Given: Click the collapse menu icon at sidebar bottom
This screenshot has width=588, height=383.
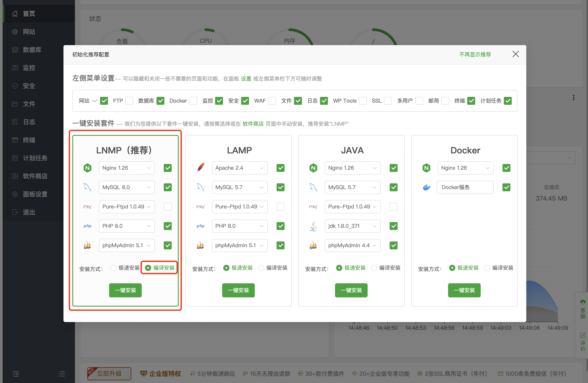Looking at the screenshot, I should click(x=16, y=374).
